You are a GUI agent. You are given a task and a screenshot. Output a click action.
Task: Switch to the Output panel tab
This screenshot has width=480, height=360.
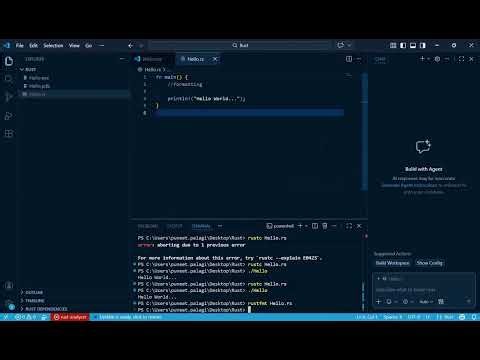click(x=174, y=226)
